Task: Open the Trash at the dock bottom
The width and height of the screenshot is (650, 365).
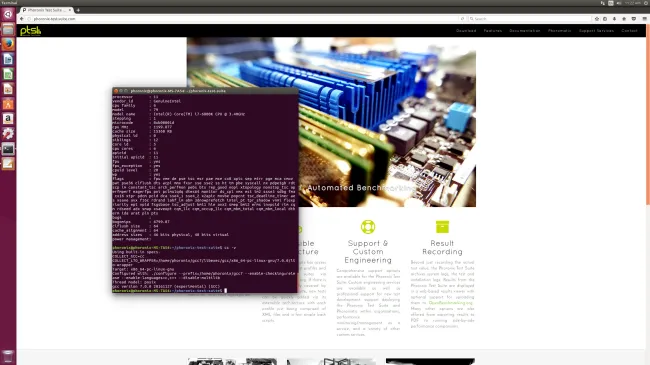Action: (x=8, y=356)
